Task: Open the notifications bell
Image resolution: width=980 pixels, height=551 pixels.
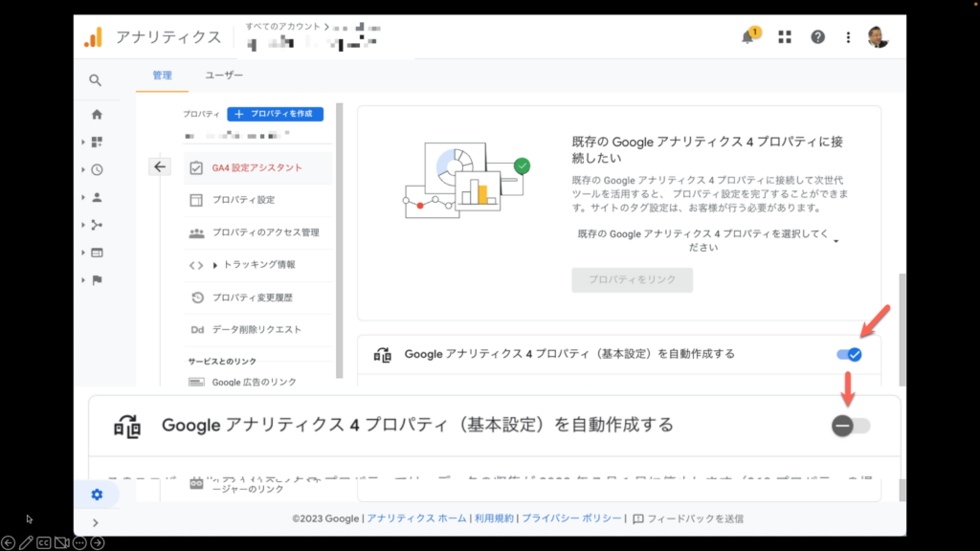Action: tap(748, 37)
